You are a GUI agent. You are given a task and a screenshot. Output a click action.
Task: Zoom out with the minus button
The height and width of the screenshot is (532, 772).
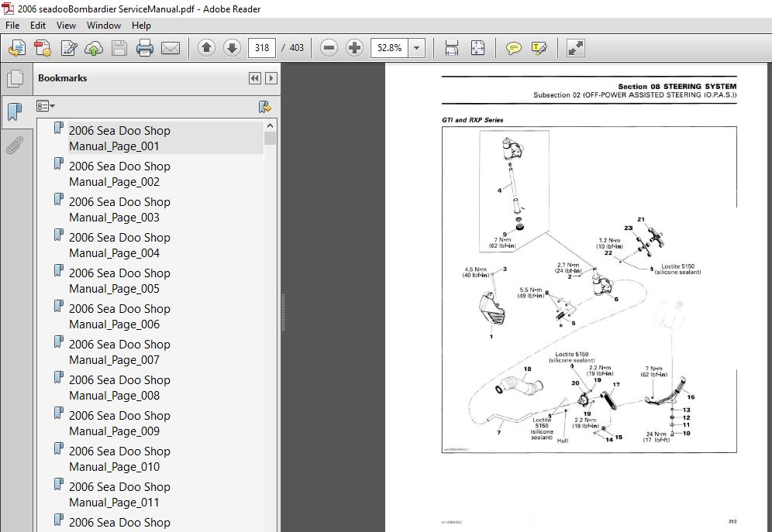329,48
